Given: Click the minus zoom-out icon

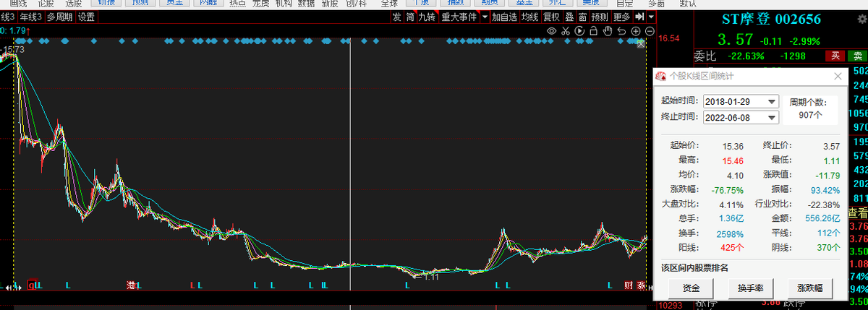Looking at the screenshot, I should pyautogui.click(x=649, y=31).
